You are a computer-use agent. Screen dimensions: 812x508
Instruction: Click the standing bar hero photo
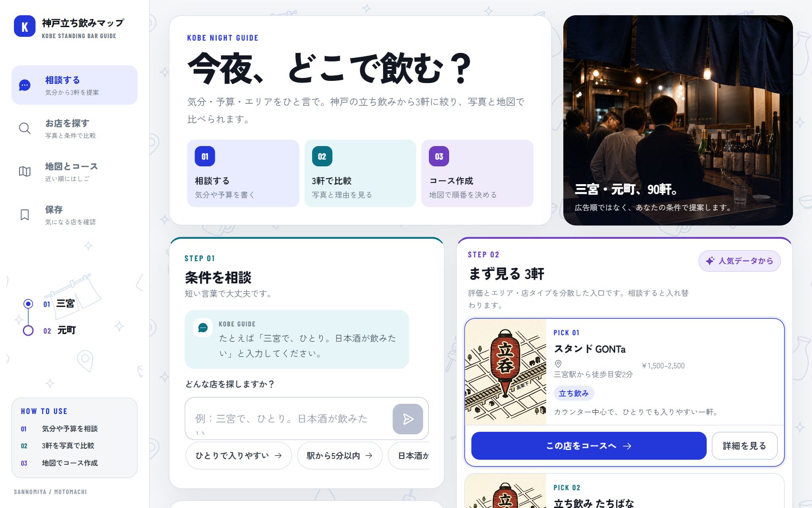point(678,120)
